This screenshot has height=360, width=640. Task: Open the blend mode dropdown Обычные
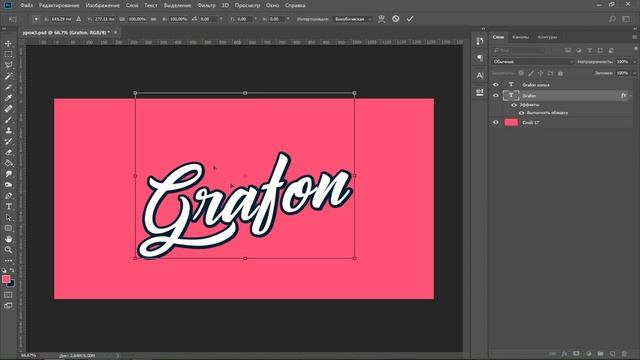(x=532, y=62)
